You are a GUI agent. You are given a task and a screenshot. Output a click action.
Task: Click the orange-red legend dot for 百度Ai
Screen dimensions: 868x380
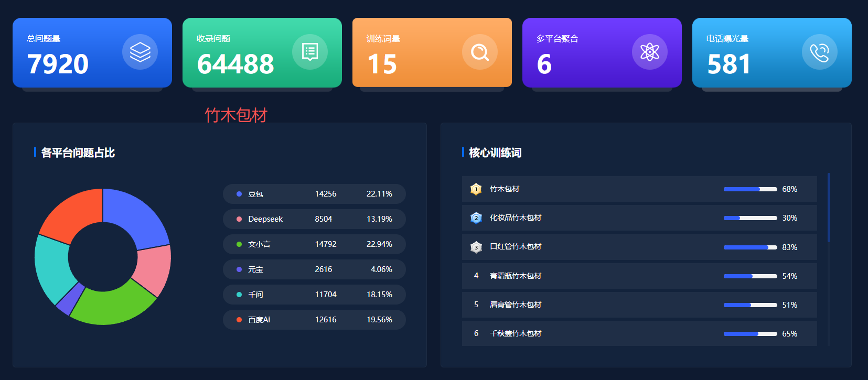pyautogui.click(x=239, y=320)
